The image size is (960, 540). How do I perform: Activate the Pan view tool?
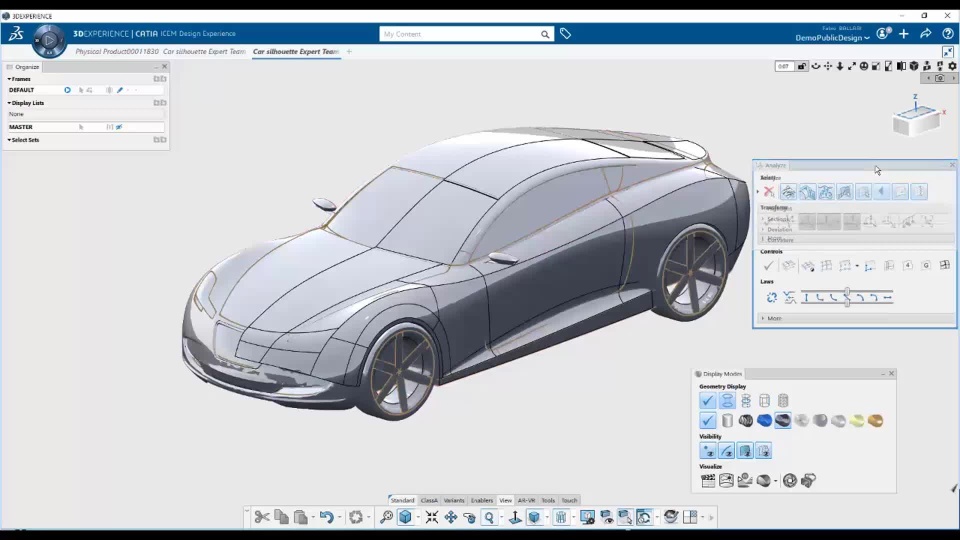coord(450,517)
